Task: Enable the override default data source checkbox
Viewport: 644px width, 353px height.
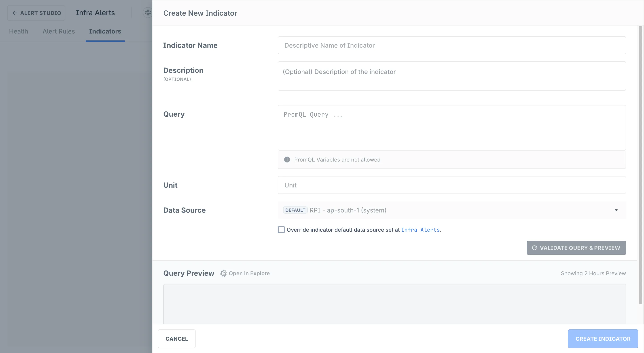Action: (x=281, y=230)
